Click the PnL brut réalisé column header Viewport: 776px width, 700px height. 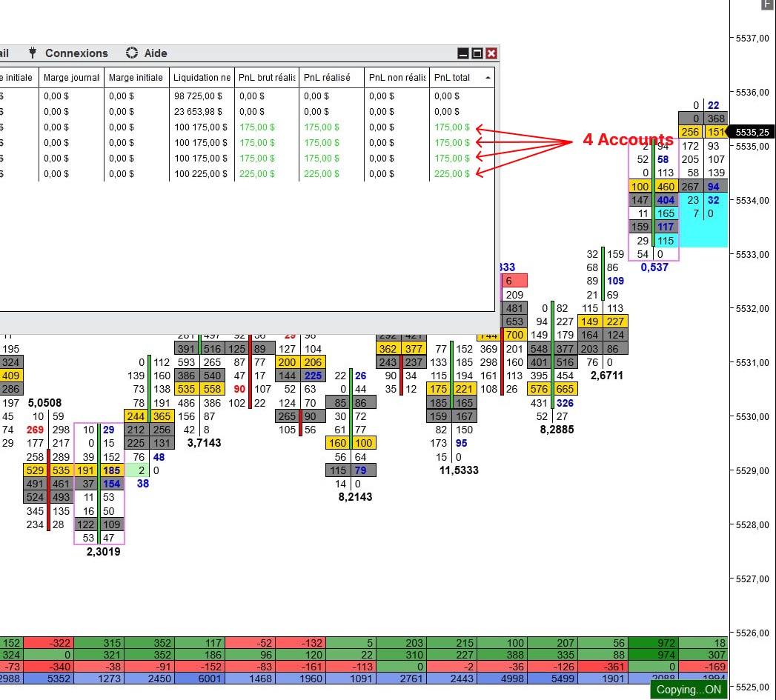point(267,78)
